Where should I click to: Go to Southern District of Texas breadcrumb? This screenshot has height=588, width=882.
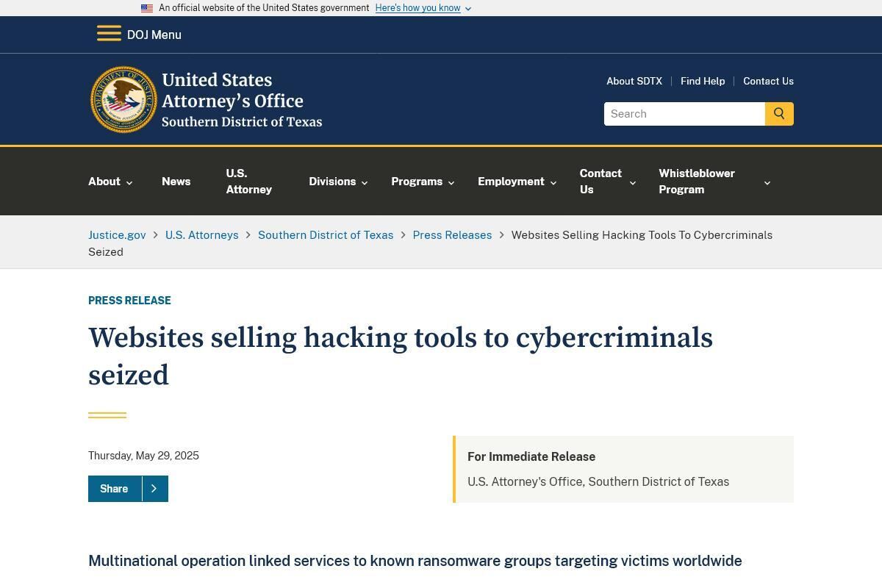click(x=326, y=235)
